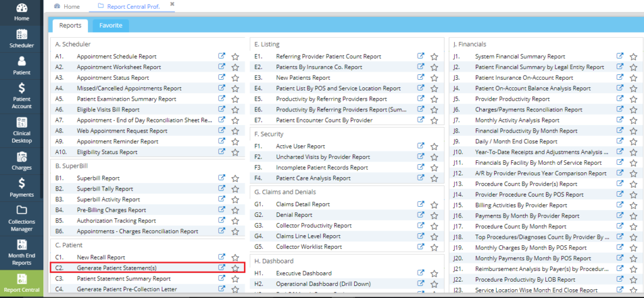Select Daily / Month End Close Report
The height and width of the screenshot is (298, 644).
[518, 141]
